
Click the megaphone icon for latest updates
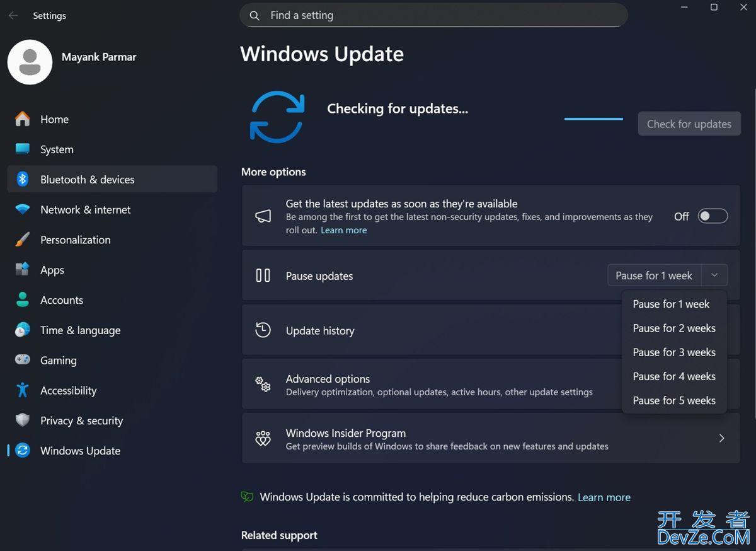point(263,216)
